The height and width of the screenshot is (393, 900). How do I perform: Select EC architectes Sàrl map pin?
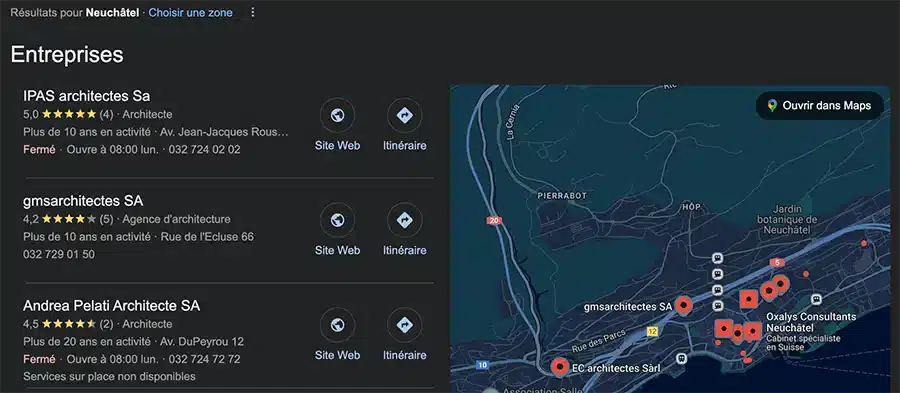pyautogui.click(x=559, y=367)
